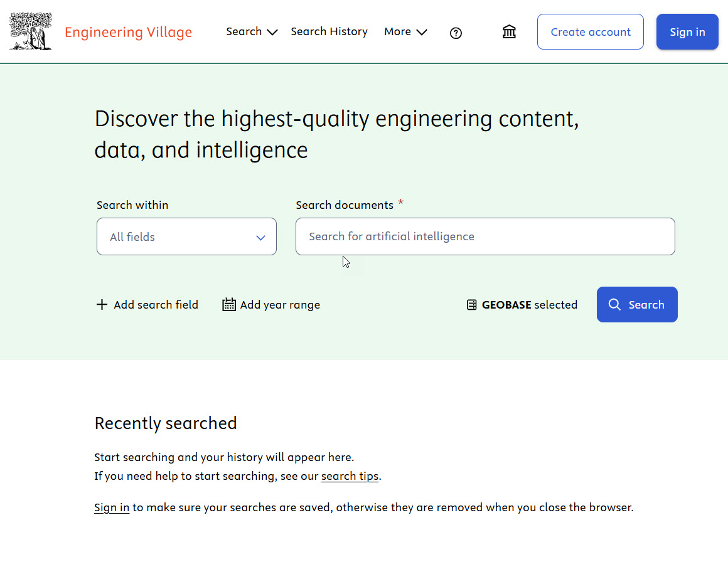The height and width of the screenshot is (567, 728).
Task: Click the calendar icon for Add year range
Action: [x=229, y=305]
